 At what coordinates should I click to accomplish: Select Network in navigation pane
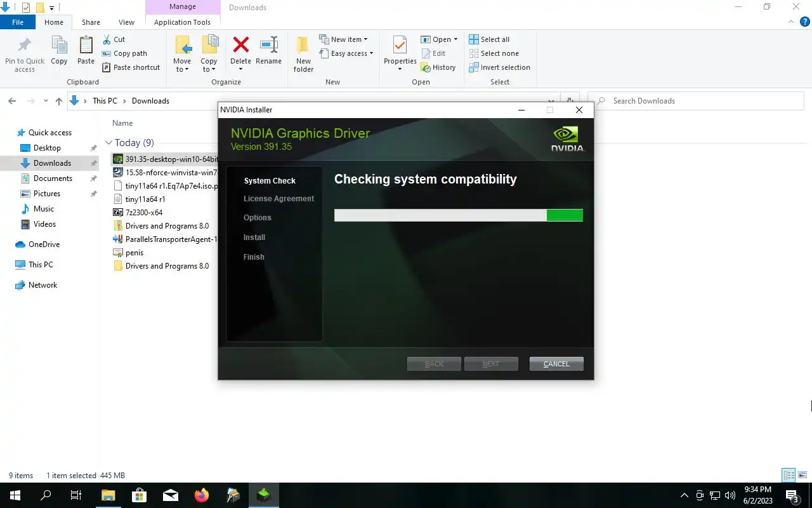point(43,285)
